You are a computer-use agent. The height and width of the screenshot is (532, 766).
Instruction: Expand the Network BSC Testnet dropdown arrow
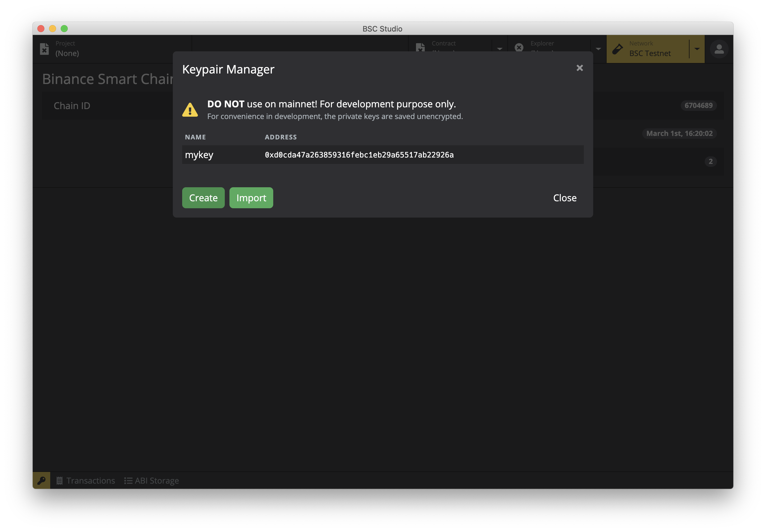(x=697, y=49)
